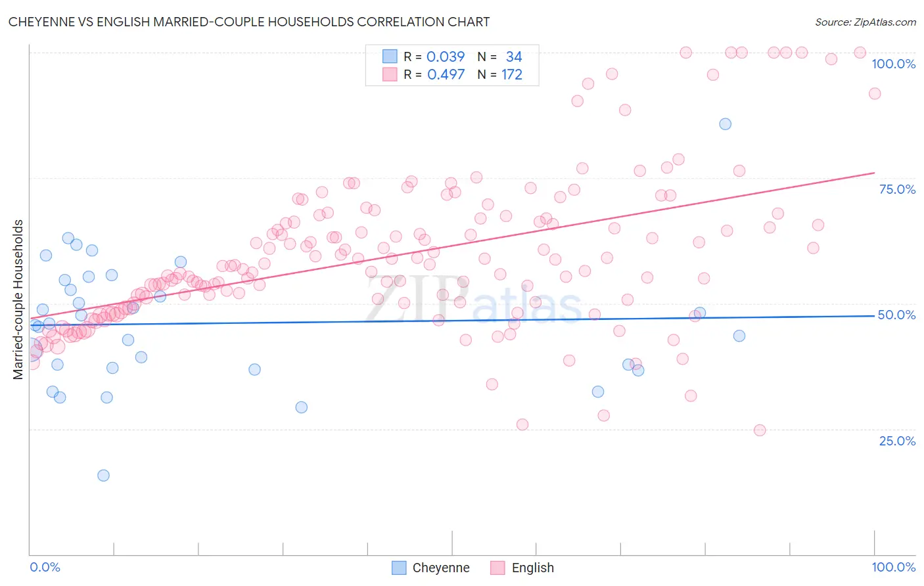This screenshot has height=586, width=924.
Task: Click the 0.0% x-axis label
Action: pos(45,567)
